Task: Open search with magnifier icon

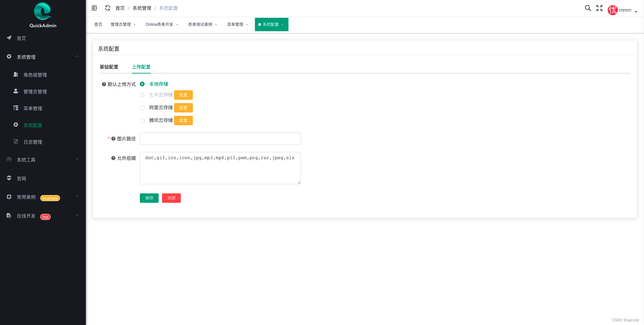Action: point(588,8)
